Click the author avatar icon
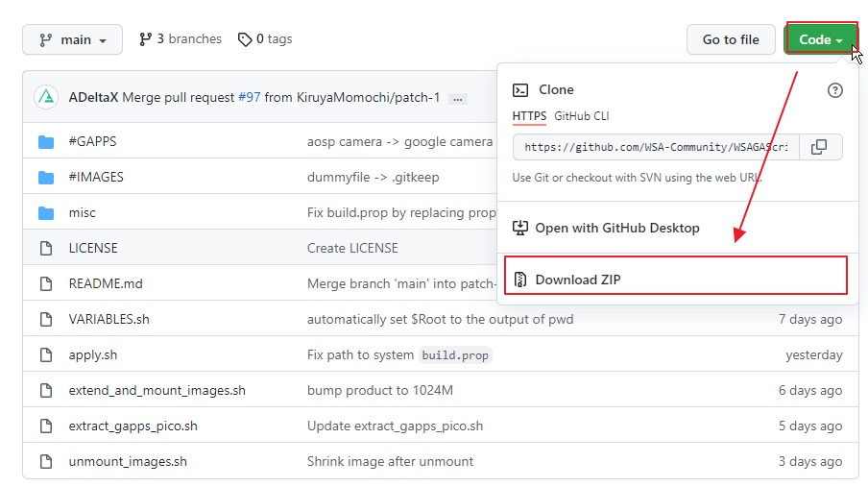This screenshot has height=487, width=868. (46, 97)
